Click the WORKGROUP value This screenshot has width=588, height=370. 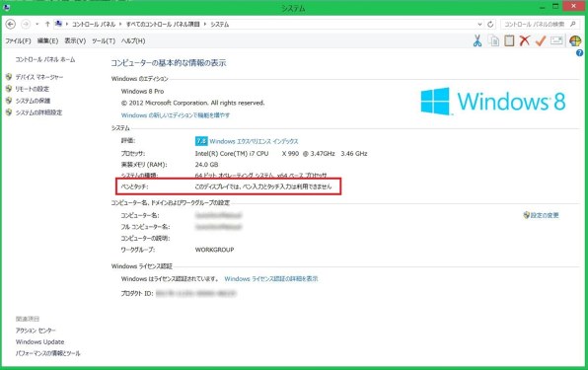point(214,250)
